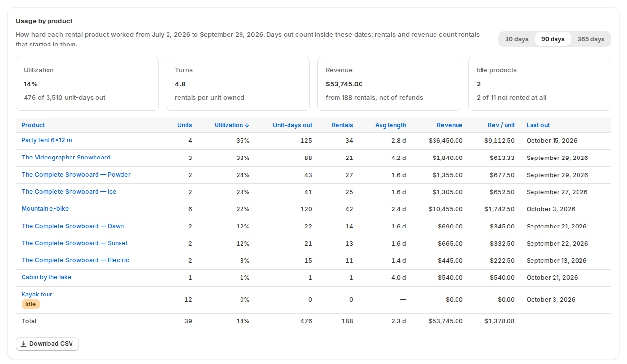Open the Cabin by the lake link

point(47,277)
